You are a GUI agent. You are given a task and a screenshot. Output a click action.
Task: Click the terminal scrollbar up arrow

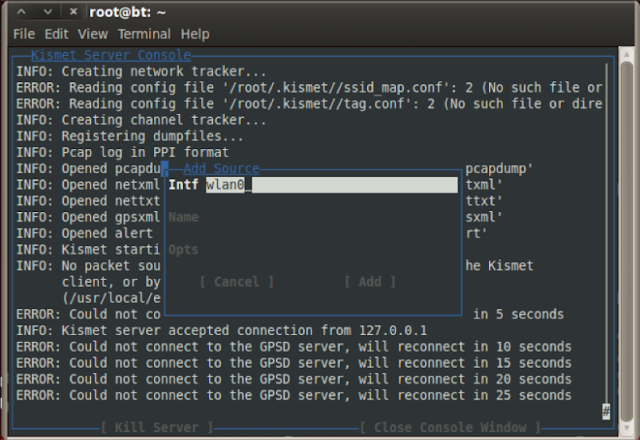627,53
